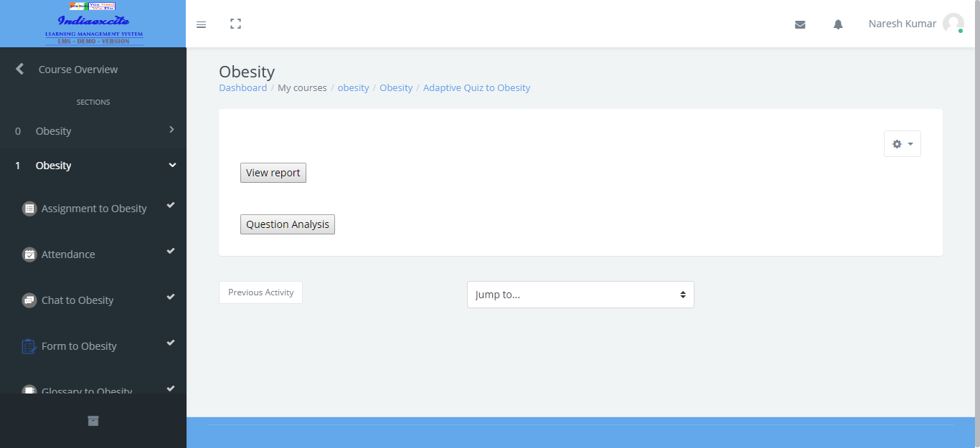
Task: Toggle completion check for Attendance
Action: pos(171,252)
